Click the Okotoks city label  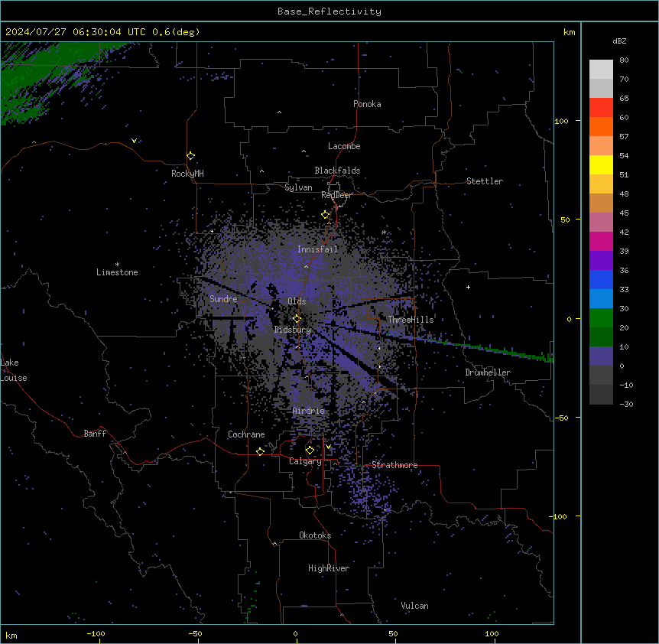click(315, 535)
